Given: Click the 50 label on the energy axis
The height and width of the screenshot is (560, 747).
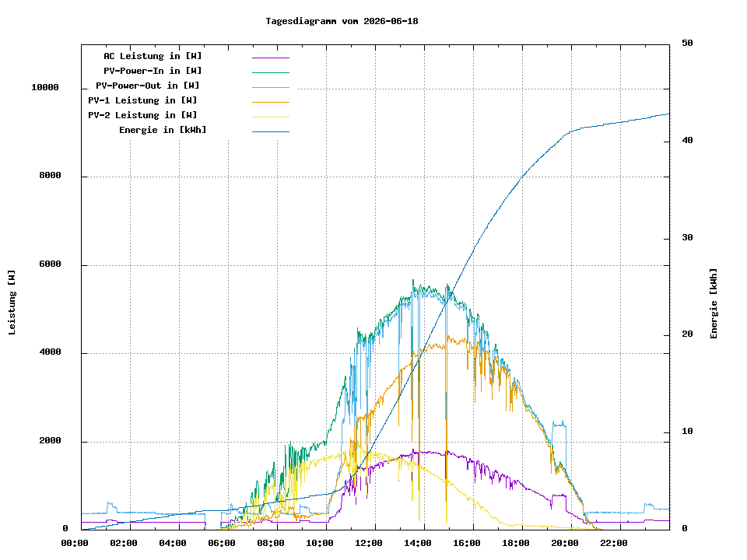Looking at the screenshot, I should pyautogui.click(x=687, y=43).
